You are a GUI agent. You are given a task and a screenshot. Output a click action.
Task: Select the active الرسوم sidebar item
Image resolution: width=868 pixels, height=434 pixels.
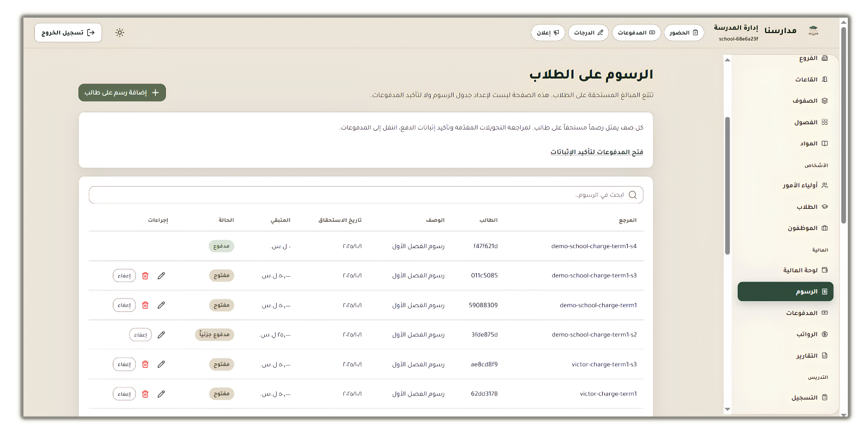click(x=785, y=291)
